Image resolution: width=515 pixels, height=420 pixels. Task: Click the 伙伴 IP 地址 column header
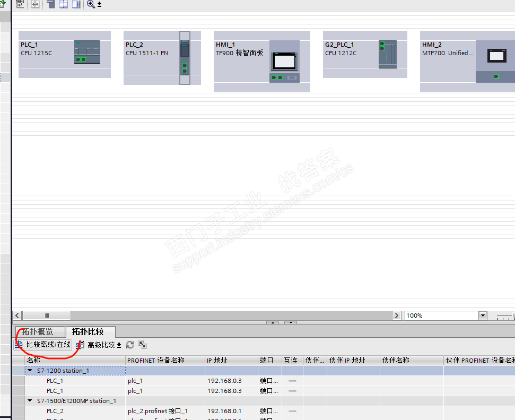click(x=353, y=360)
